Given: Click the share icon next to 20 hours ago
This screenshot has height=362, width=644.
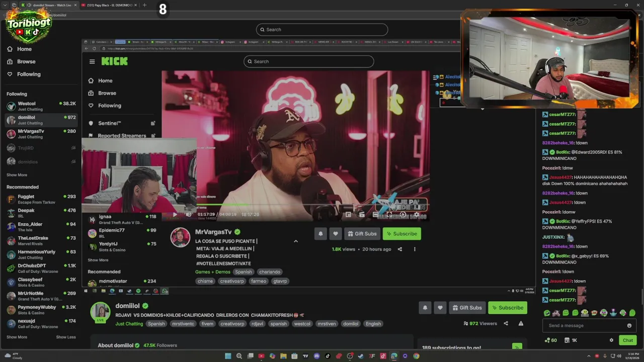Looking at the screenshot, I should (x=400, y=249).
